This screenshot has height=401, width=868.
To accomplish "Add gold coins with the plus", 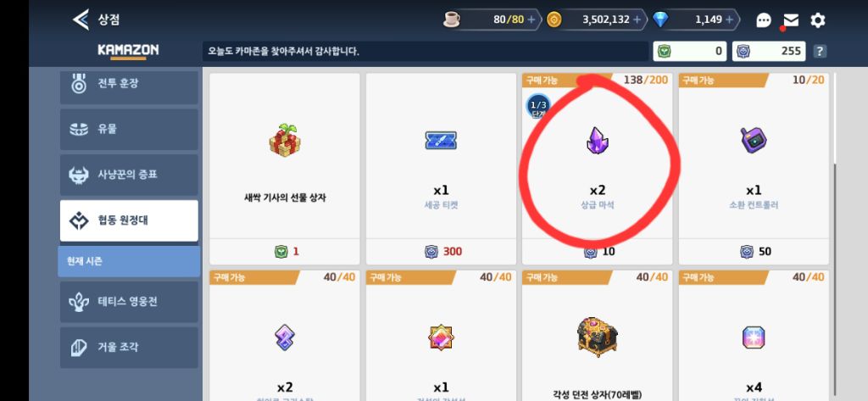I will 637,20.
